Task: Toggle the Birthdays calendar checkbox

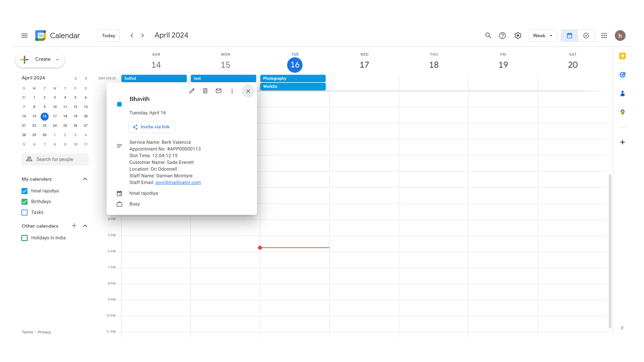Action: pyautogui.click(x=24, y=202)
